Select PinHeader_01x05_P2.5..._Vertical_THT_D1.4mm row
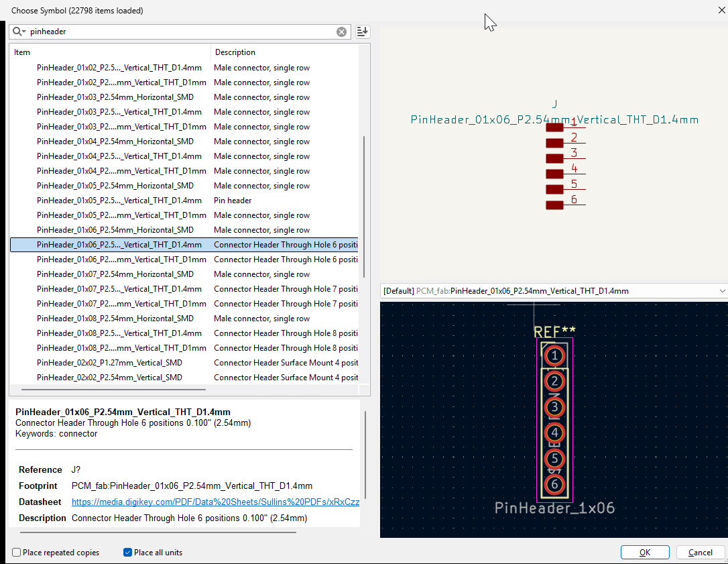This screenshot has height=564, width=728. 184,201
